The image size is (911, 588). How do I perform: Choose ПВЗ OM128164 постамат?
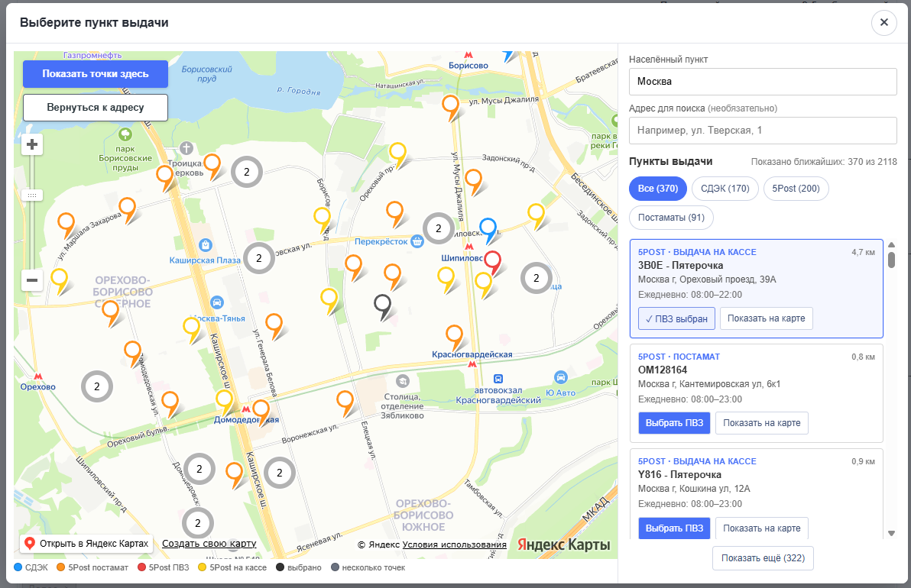coord(674,423)
